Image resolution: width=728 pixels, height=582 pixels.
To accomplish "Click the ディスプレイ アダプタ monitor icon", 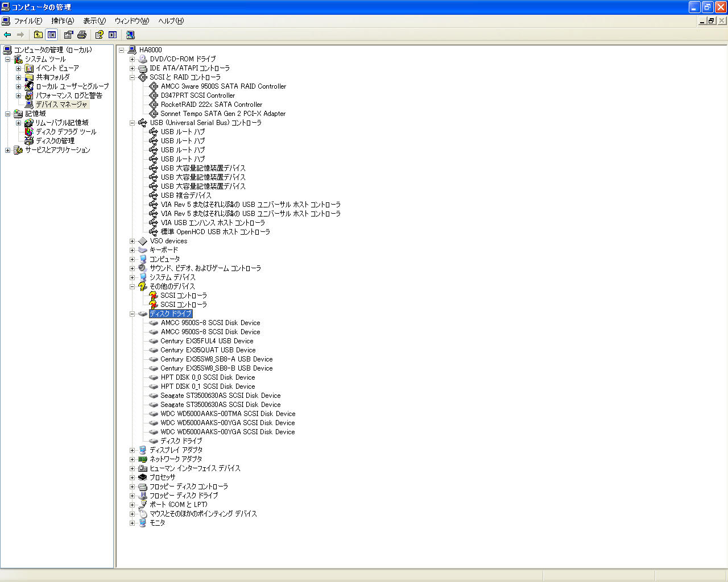I will pos(143,450).
